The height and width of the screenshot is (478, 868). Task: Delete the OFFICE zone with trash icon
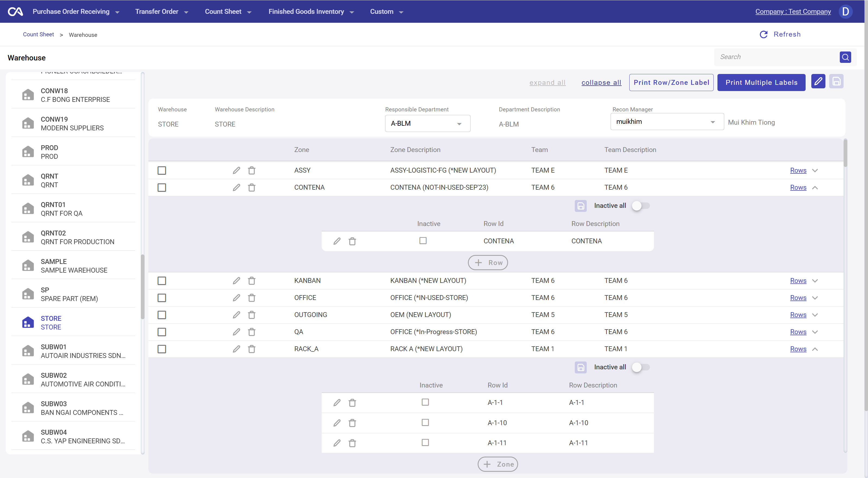[x=252, y=298]
